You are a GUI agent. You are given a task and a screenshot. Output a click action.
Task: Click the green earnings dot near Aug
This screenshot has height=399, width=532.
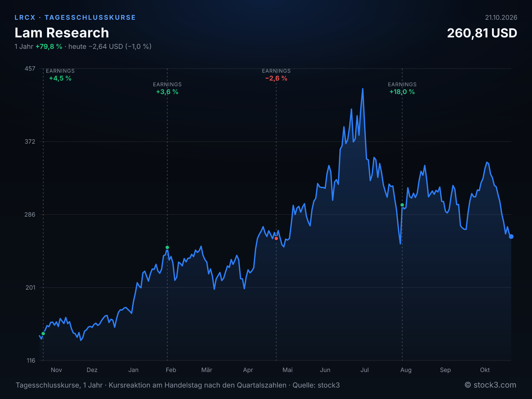coord(402,205)
